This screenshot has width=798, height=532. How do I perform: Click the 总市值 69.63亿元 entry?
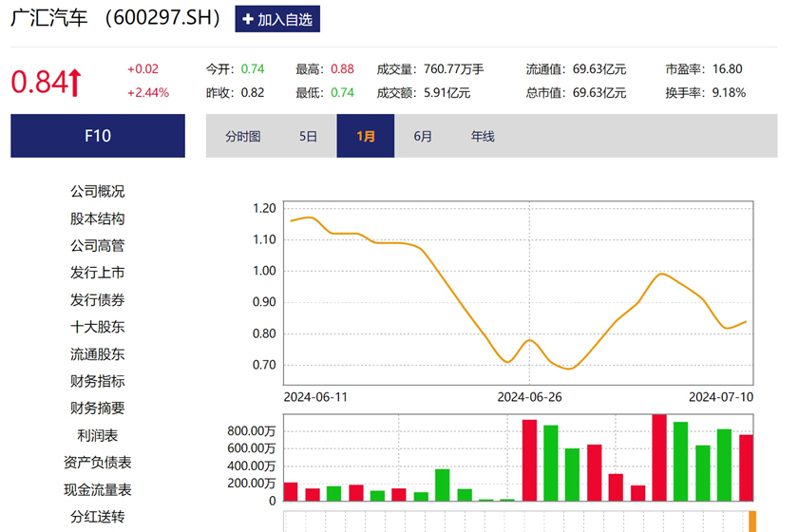pyautogui.click(x=576, y=93)
